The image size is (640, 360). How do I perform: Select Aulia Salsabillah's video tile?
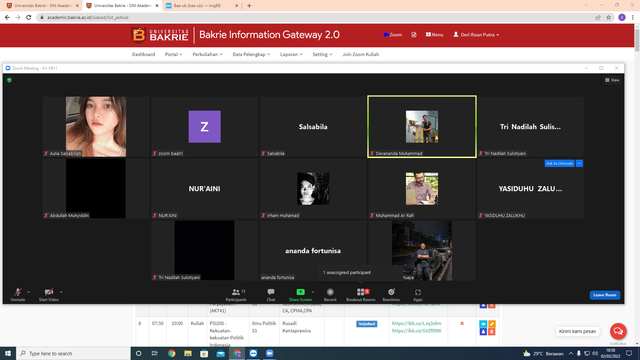[x=96, y=127]
